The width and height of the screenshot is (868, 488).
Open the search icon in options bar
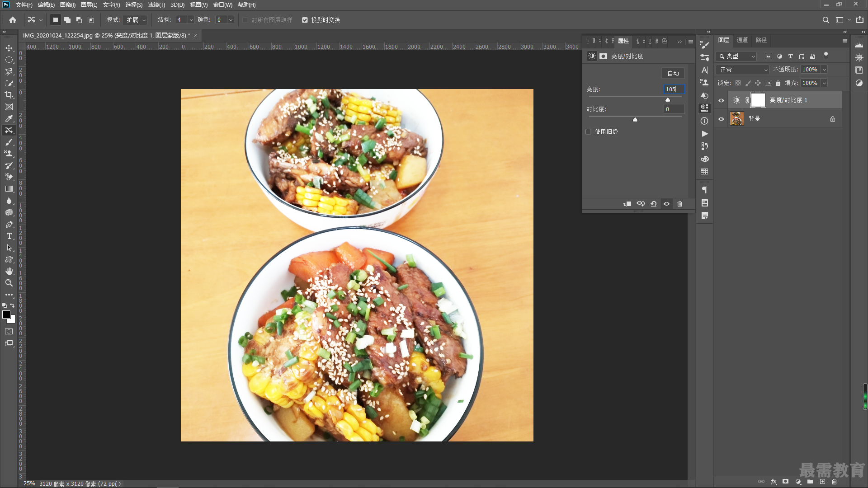coord(826,20)
